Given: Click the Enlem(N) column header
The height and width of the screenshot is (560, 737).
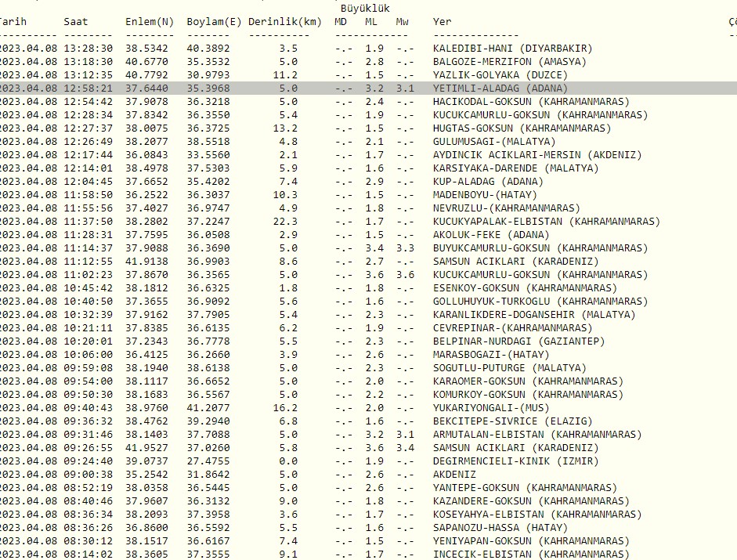Looking at the screenshot, I should coord(146,22).
